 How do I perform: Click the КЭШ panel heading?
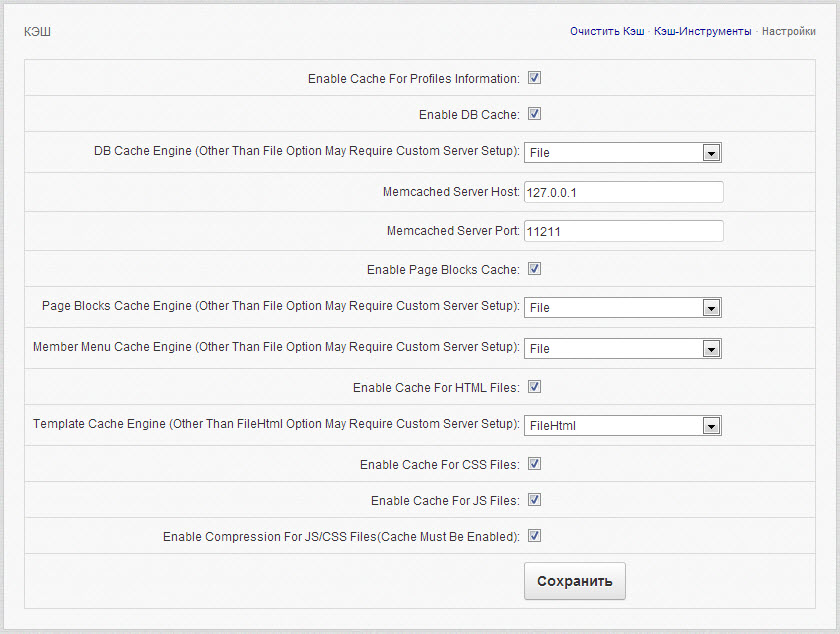pos(37,31)
